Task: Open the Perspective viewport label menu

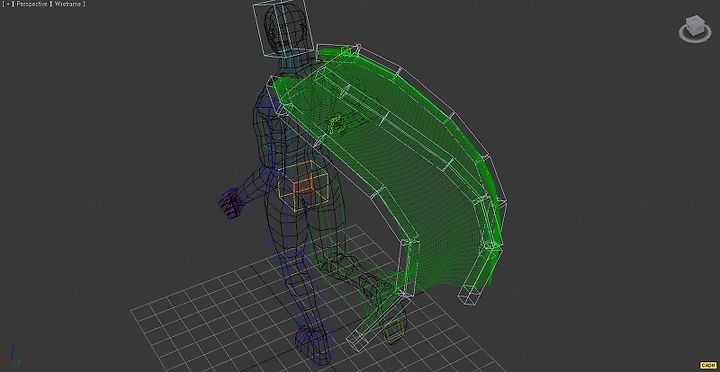Action: pos(32,4)
